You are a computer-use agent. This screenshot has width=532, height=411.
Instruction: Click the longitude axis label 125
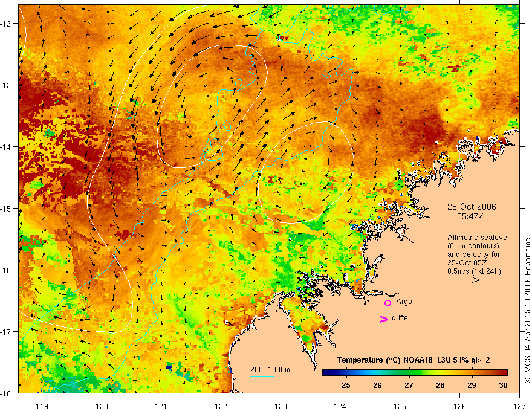coord(400,406)
